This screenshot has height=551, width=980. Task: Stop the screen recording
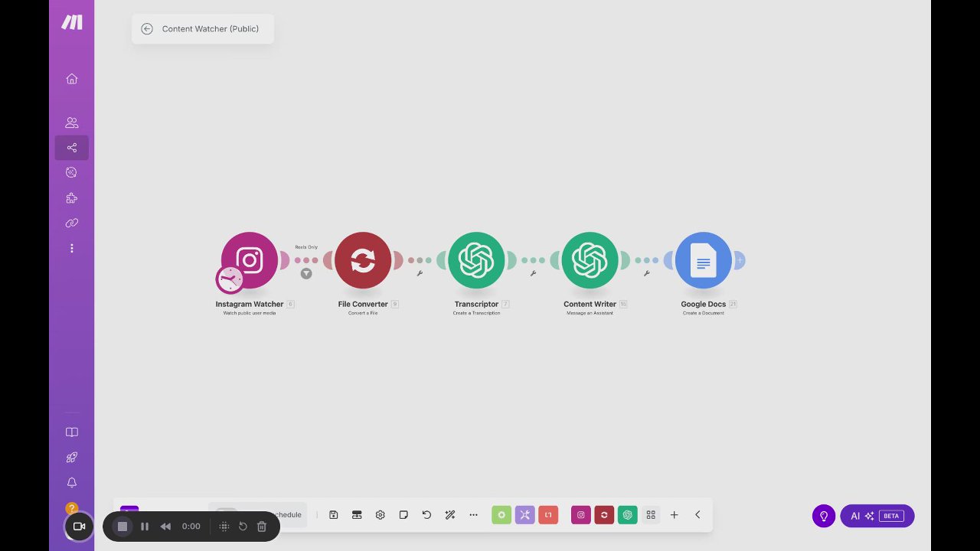(x=122, y=527)
